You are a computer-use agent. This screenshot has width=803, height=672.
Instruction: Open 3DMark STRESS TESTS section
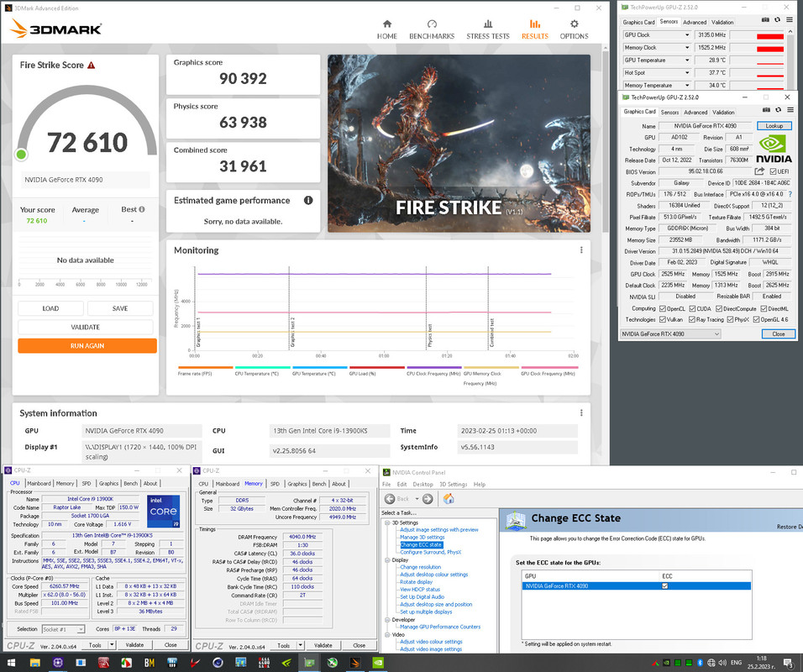pyautogui.click(x=487, y=29)
